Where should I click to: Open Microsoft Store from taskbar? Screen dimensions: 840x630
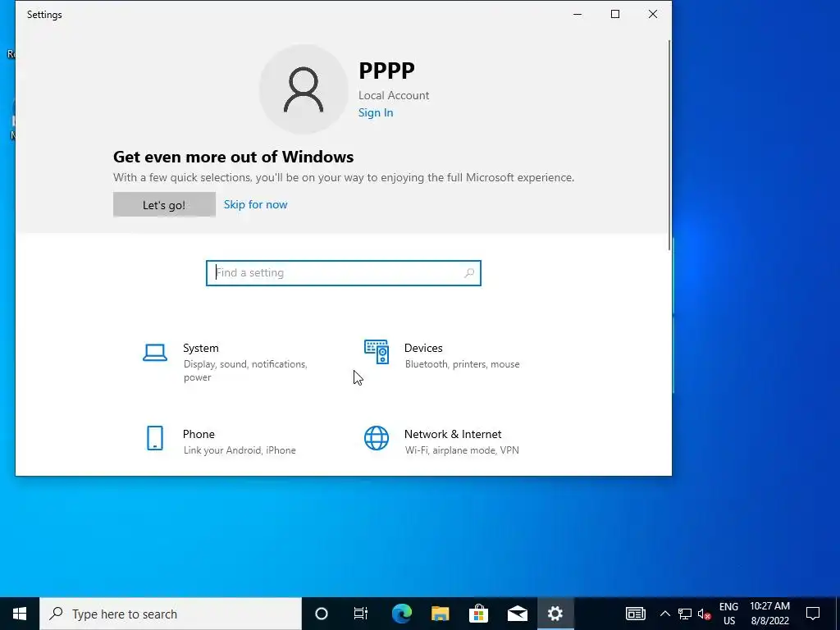click(x=478, y=614)
